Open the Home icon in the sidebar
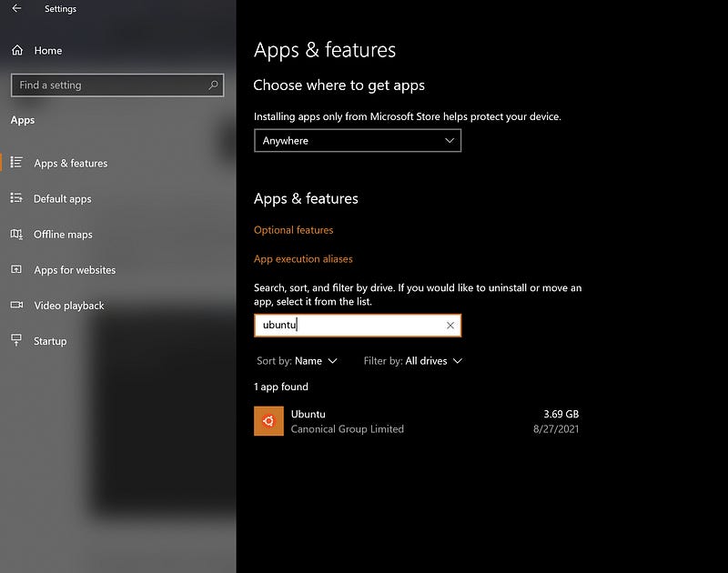 click(x=17, y=50)
